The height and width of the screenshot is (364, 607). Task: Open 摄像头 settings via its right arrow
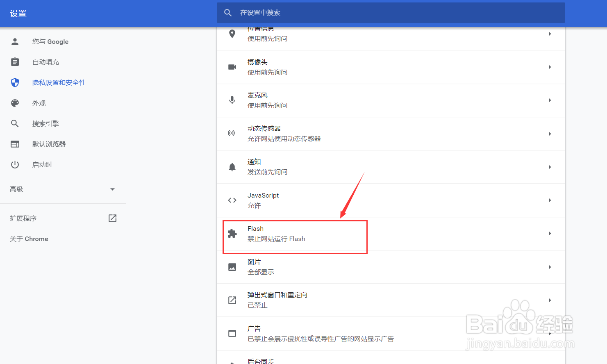click(550, 67)
